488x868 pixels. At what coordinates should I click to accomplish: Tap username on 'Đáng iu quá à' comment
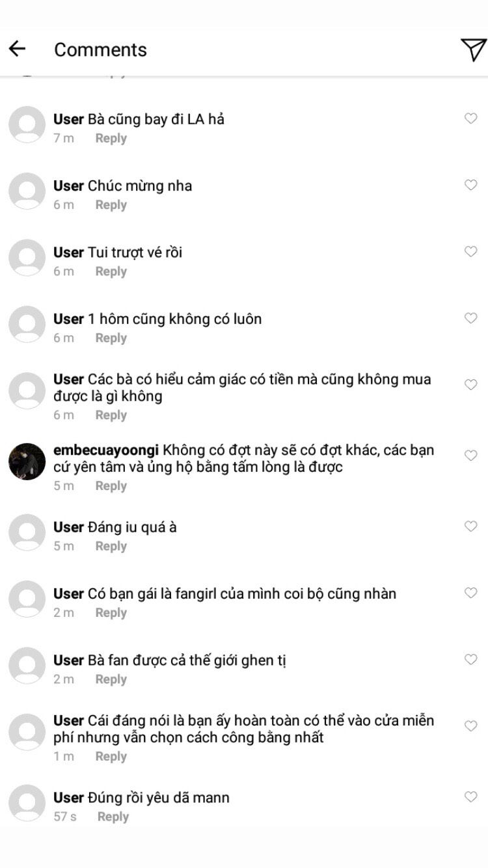coord(68,527)
